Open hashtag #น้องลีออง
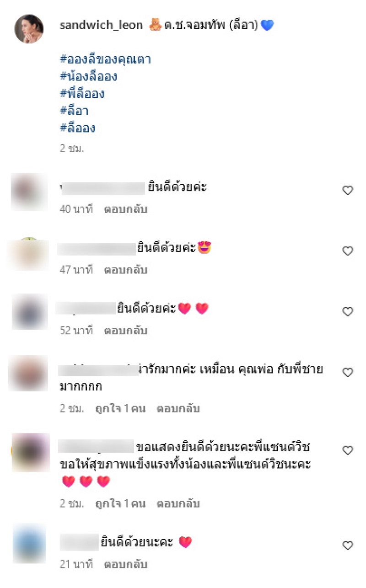The height and width of the screenshot is (588, 366). tap(88, 76)
